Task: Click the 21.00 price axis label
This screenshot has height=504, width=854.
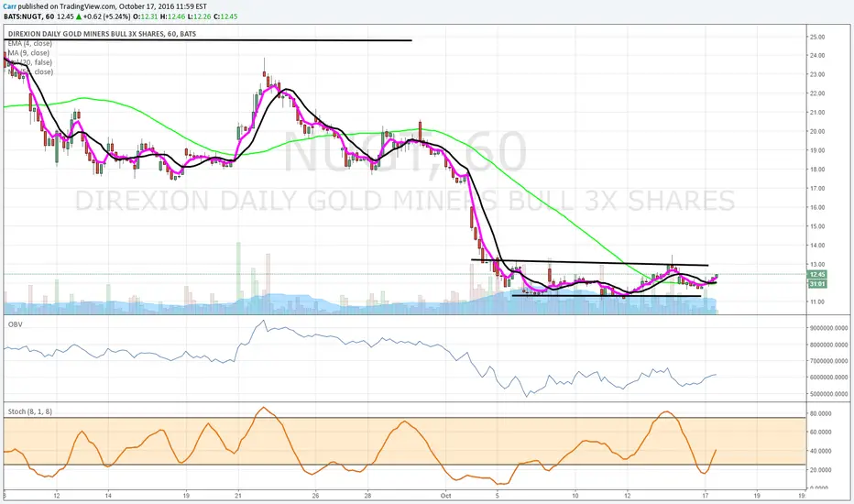Action: (817, 113)
